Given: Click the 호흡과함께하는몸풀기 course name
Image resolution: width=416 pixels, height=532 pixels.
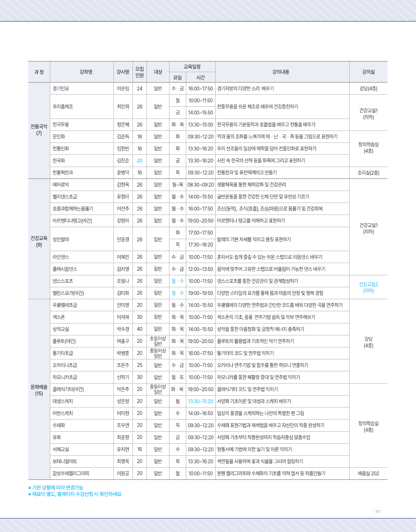Looking at the screenshot, I should [73, 209].
